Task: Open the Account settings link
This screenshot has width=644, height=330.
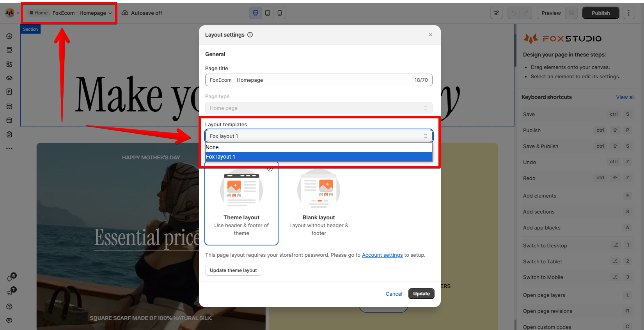Action: 382,255
